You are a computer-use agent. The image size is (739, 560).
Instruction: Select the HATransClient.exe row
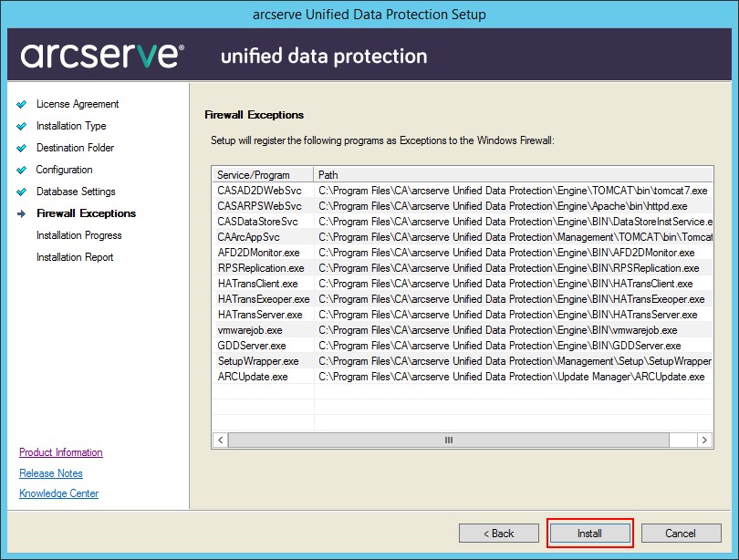pyautogui.click(x=463, y=284)
